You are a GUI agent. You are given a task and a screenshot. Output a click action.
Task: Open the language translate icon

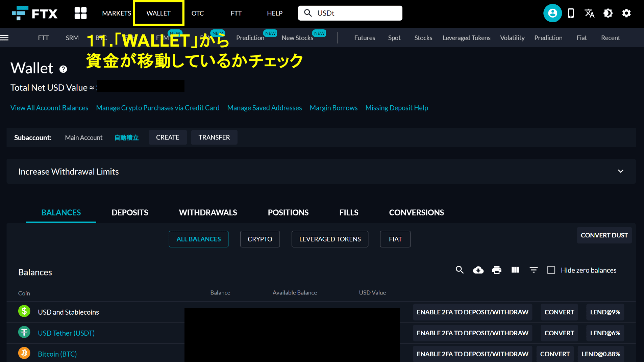589,13
